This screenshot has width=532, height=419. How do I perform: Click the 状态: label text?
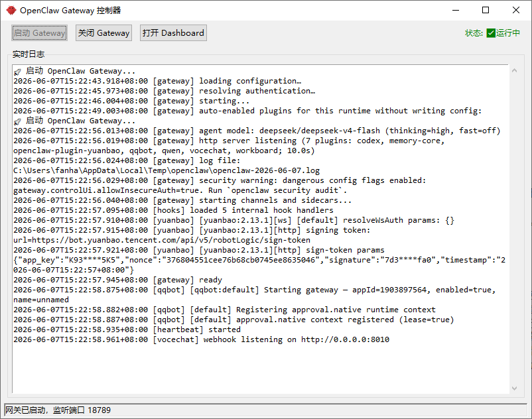click(474, 33)
